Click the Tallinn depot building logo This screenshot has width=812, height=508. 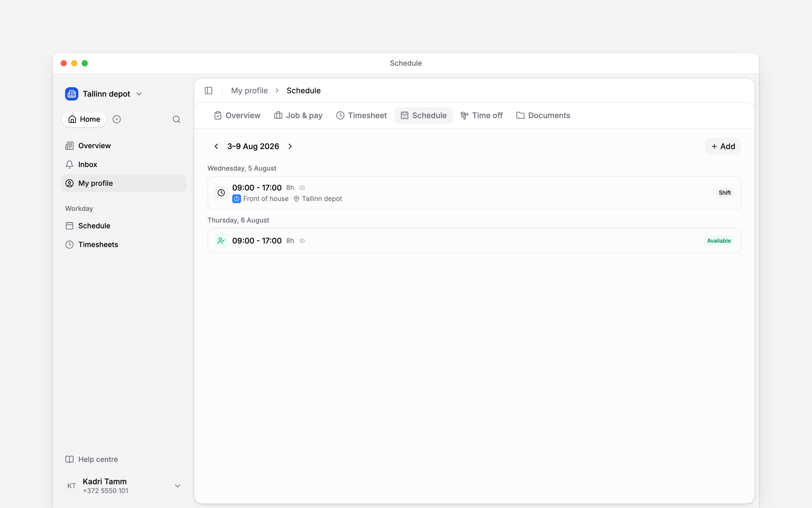71,94
